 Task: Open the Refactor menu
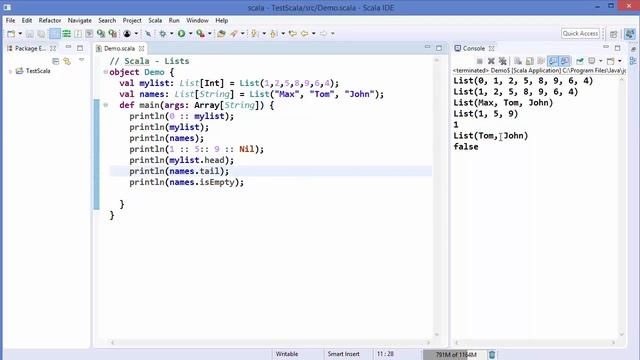click(x=50, y=20)
